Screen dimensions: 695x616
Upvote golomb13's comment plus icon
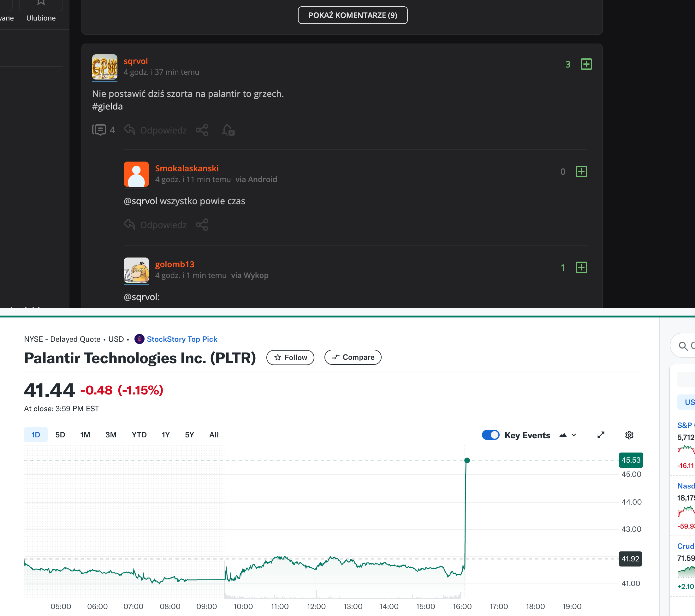click(x=581, y=267)
